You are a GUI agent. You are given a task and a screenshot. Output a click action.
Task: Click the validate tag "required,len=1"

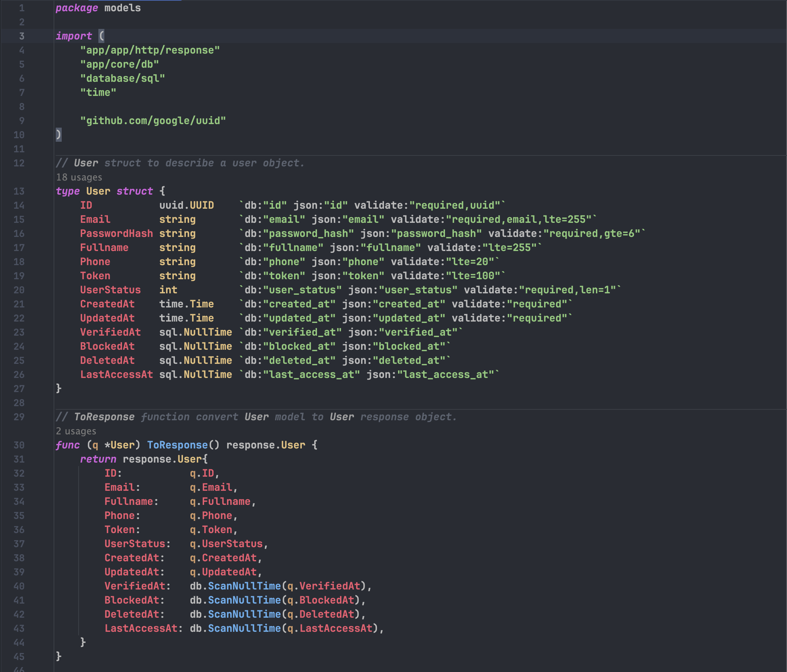pos(567,290)
